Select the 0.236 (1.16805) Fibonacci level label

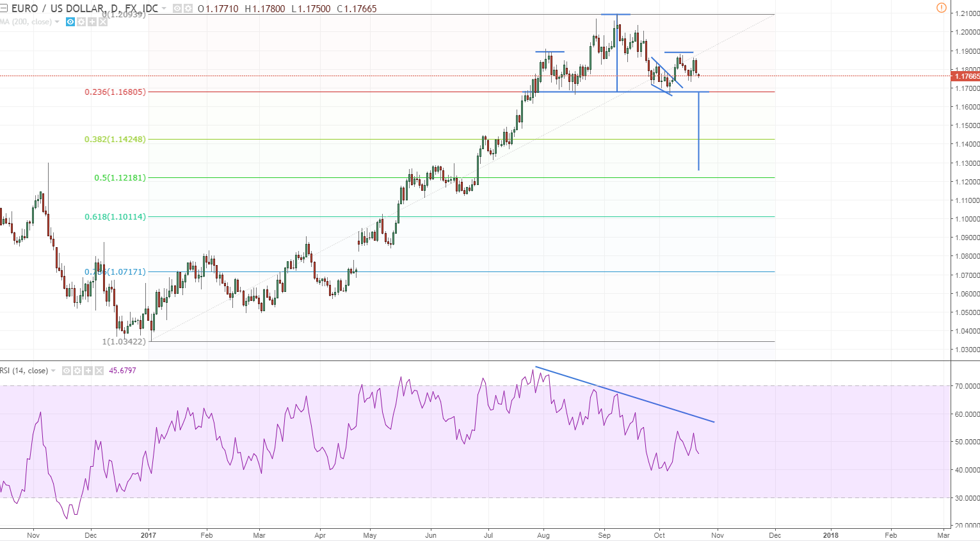pyautogui.click(x=115, y=92)
